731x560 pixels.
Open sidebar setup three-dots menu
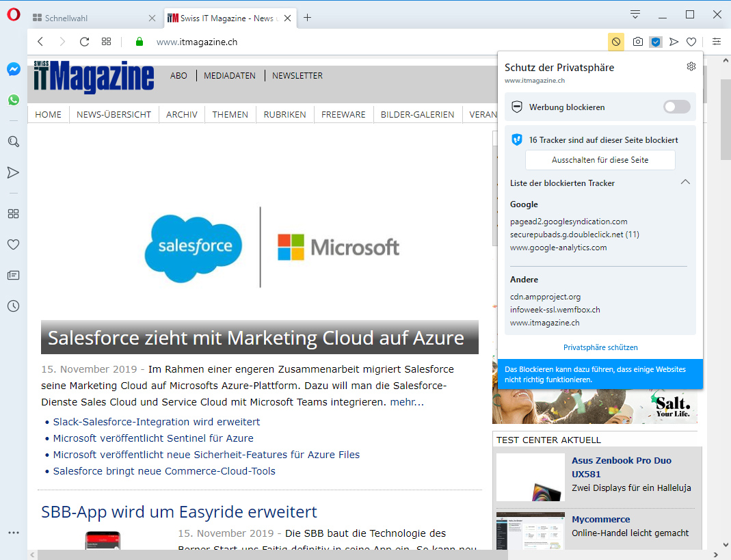pos(14,533)
